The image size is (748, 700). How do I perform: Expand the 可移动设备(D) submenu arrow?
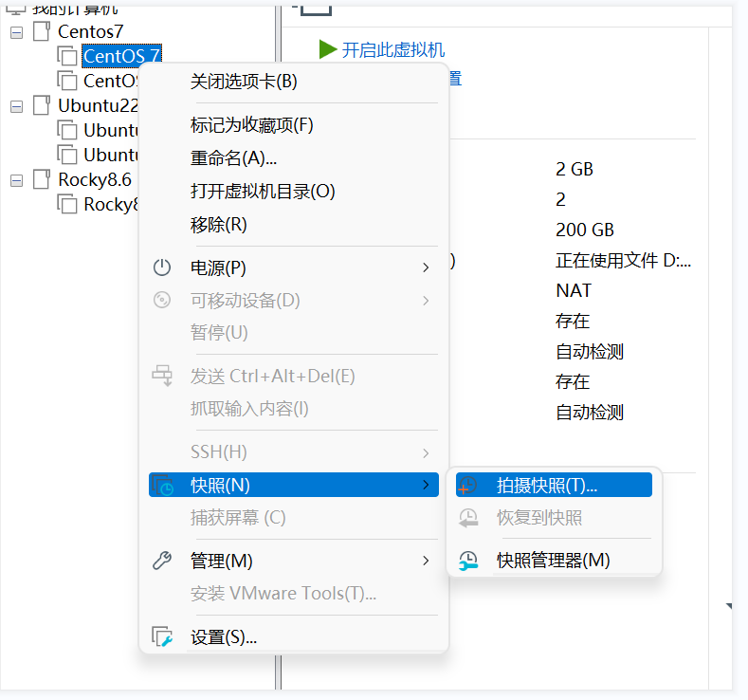[x=426, y=301]
